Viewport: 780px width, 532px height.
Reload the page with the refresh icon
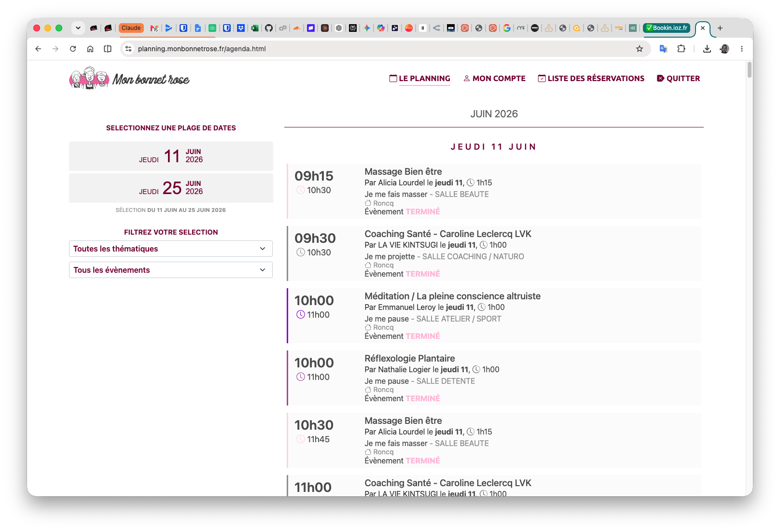click(73, 49)
